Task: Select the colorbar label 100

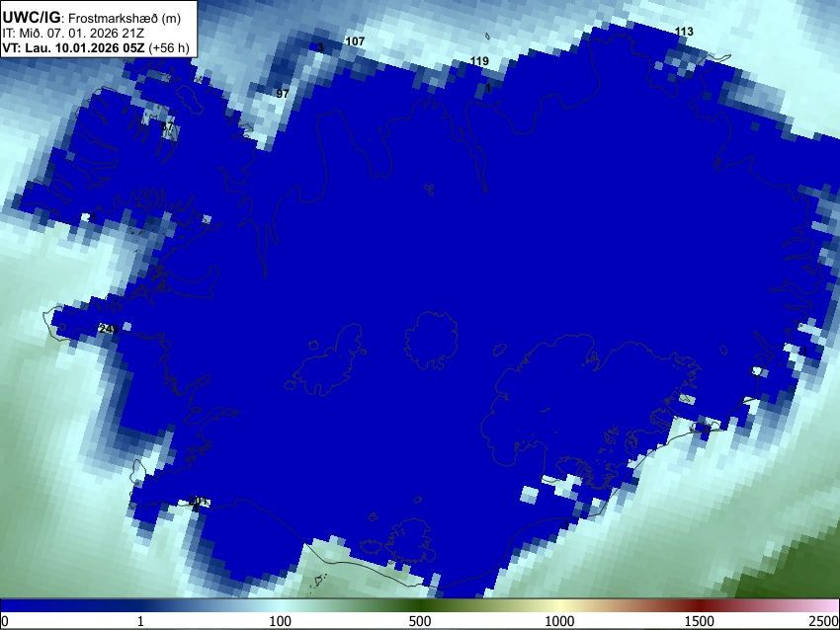Action: click(281, 621)
